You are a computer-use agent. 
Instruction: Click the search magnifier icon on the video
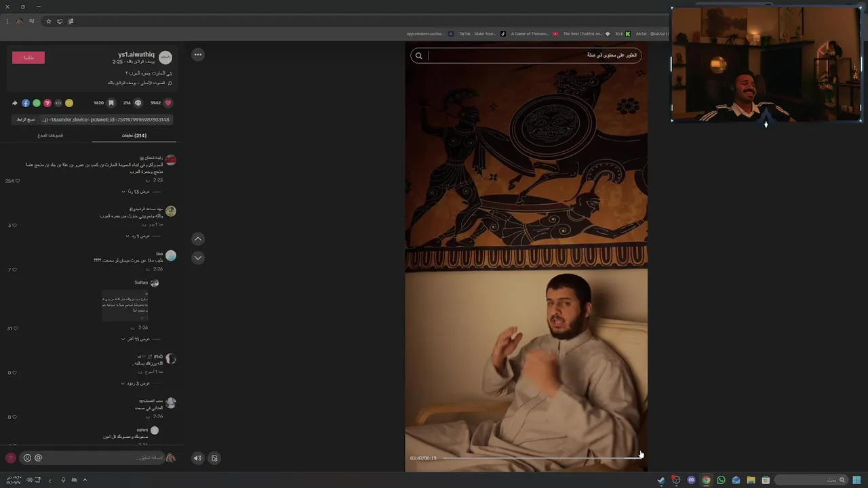coord(418,56)
